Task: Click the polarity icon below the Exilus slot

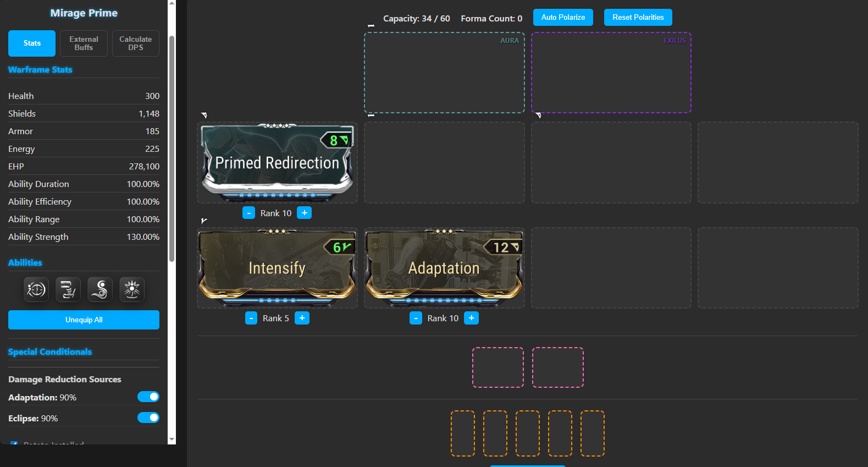Action: (x=538, y=116)
